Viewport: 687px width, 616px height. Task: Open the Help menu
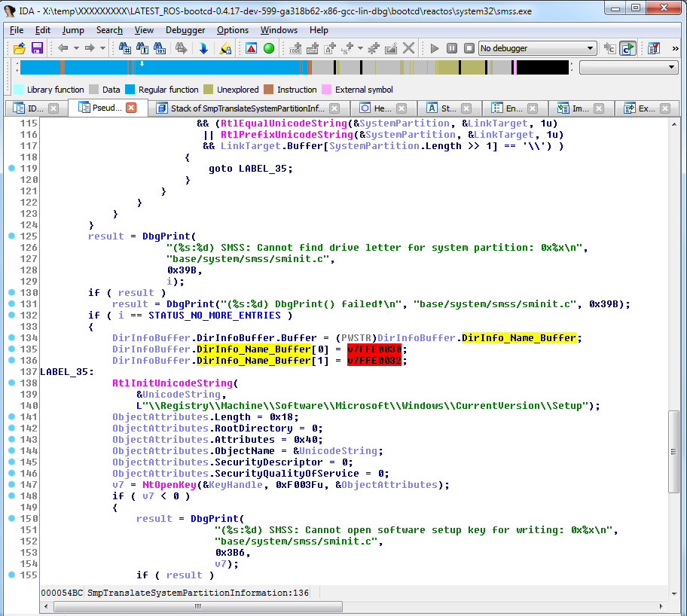click(319, 30)
